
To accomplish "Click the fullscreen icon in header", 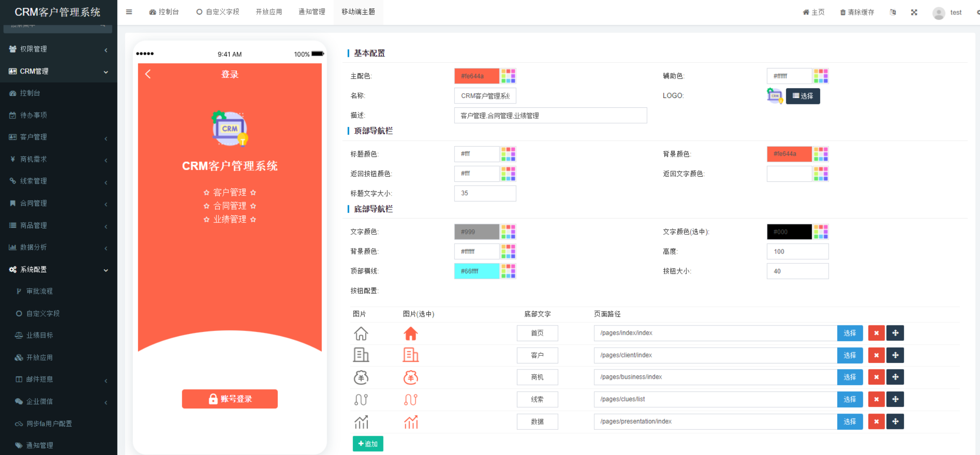I will click(x=914, y=12).
